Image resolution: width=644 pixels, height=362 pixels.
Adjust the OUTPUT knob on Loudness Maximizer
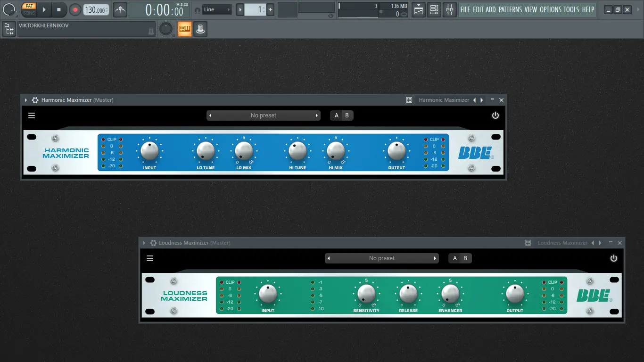tap(515, 295)
